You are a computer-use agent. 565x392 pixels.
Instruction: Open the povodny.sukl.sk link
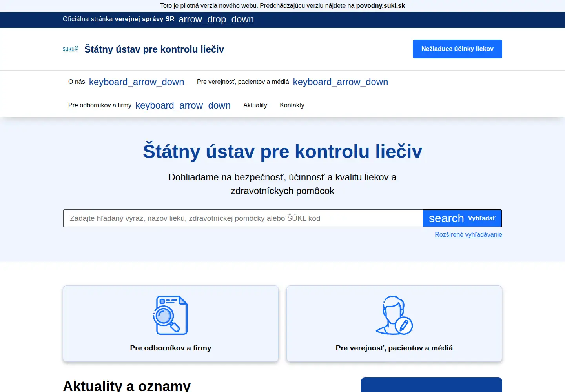click(380, 6)
